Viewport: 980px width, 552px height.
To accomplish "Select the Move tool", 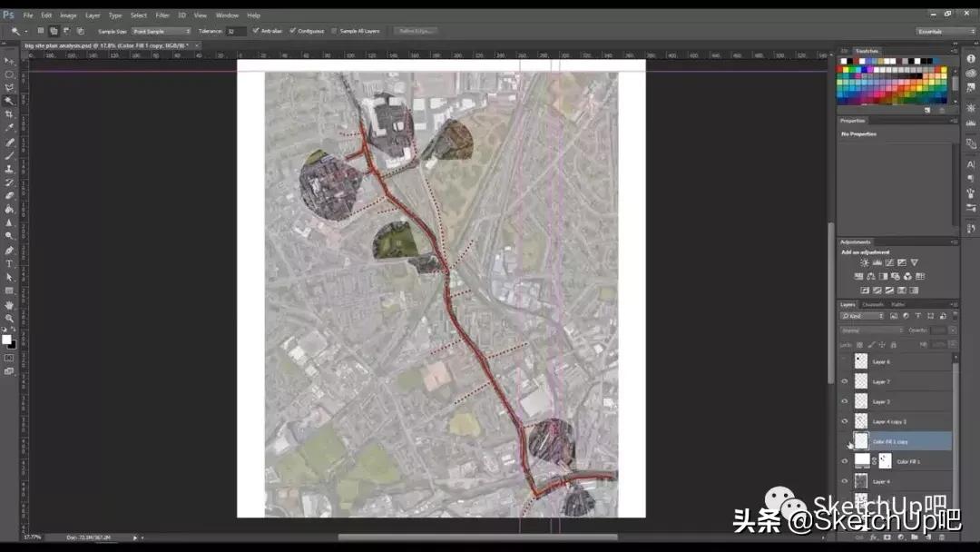I will (x=9, y=59).
